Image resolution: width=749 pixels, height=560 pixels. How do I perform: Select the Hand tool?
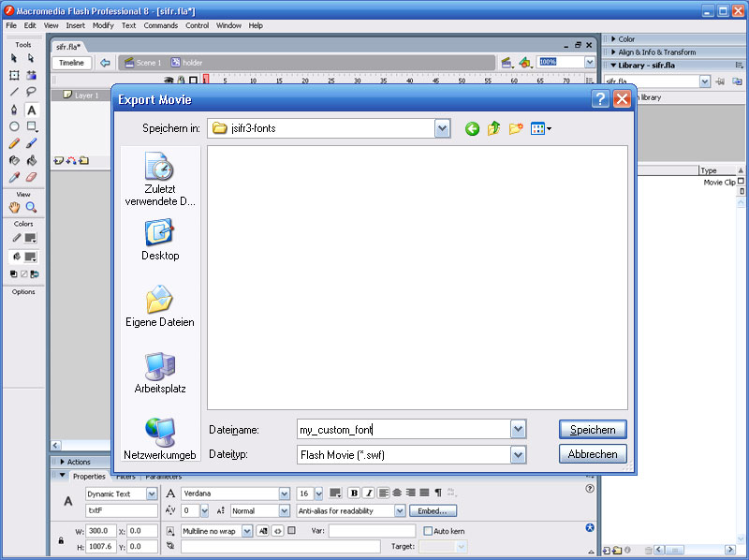pos(14,207)
